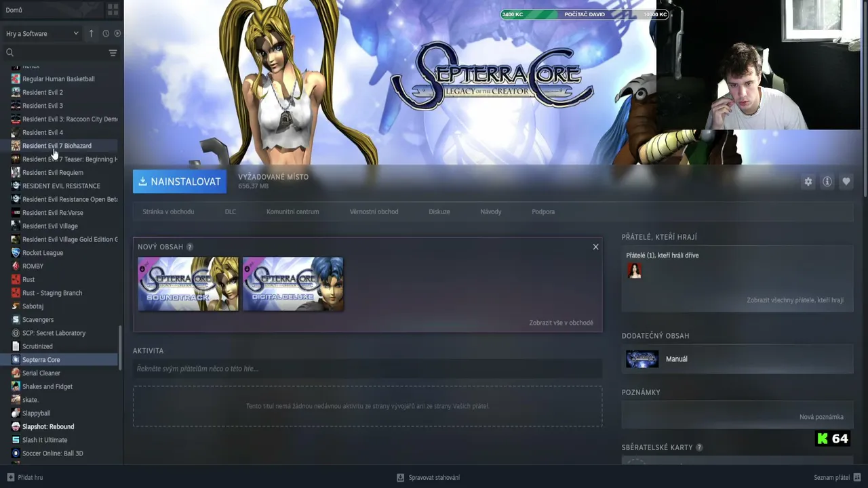Screen dimensions: 868x488
Task: Select RESIDENT EVIL RESISTANCE in list
Action: pyautogui.click(x=61, y=186)
